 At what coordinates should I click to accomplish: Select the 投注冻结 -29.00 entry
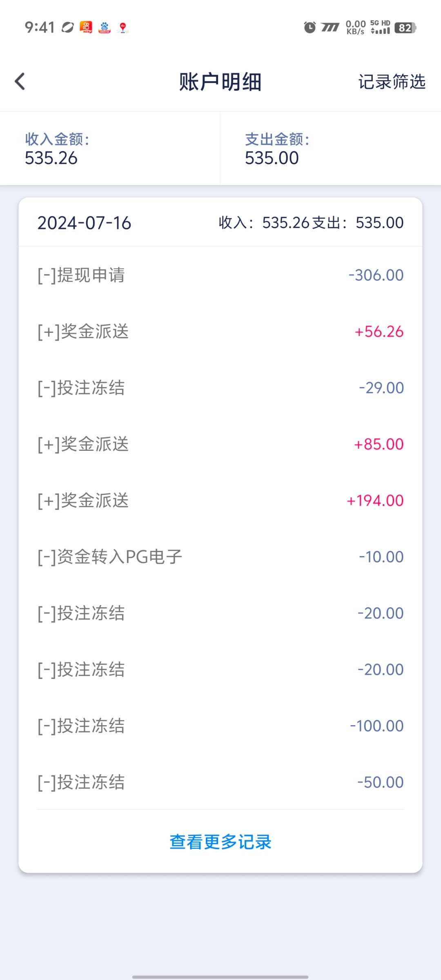pos(220,388)
